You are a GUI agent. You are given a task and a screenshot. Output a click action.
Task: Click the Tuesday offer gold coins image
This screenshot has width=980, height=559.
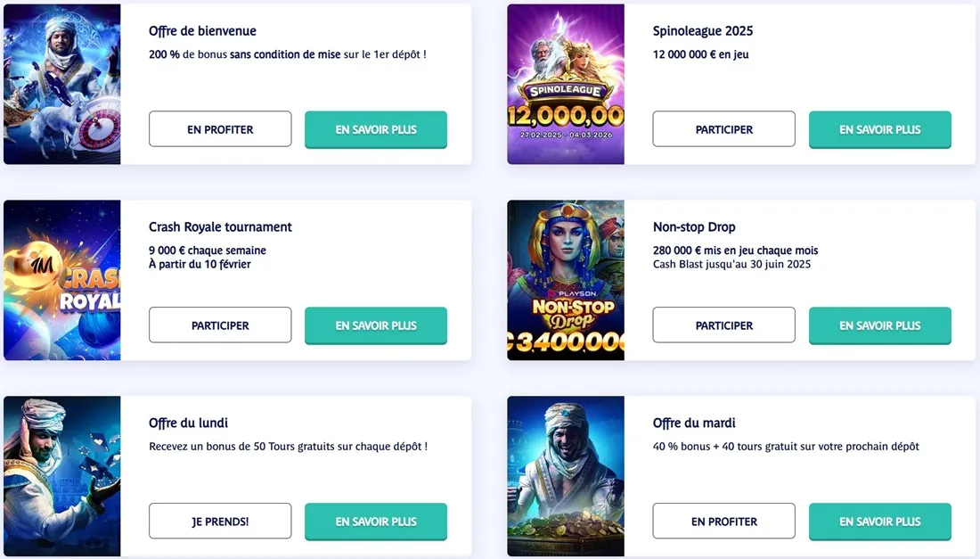[566, 476]
